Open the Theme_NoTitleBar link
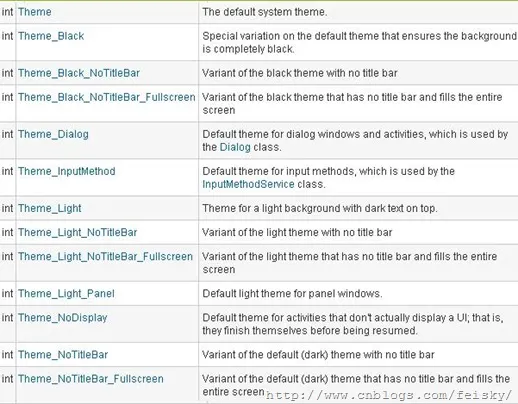This screenshot has width=518, height=404. coord(63,355)
